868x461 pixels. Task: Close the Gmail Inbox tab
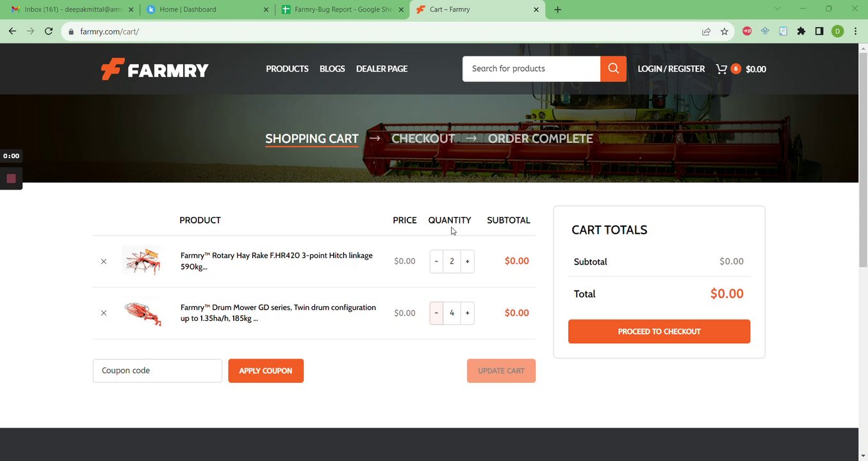point(131,10)
